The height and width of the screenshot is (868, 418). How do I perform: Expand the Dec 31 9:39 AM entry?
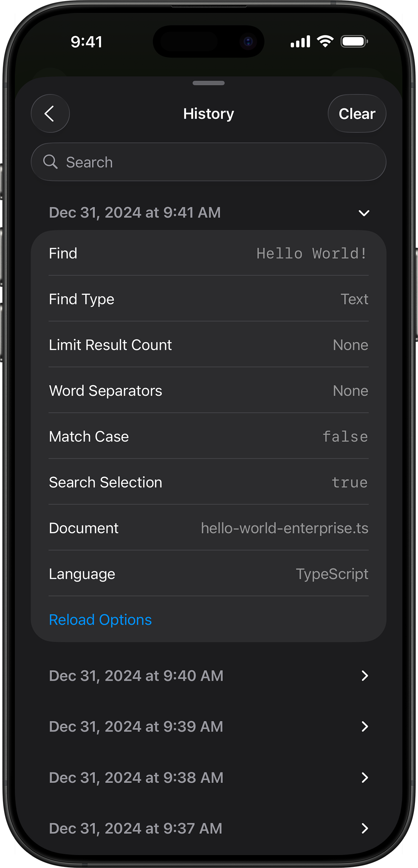tap(208, 726)
